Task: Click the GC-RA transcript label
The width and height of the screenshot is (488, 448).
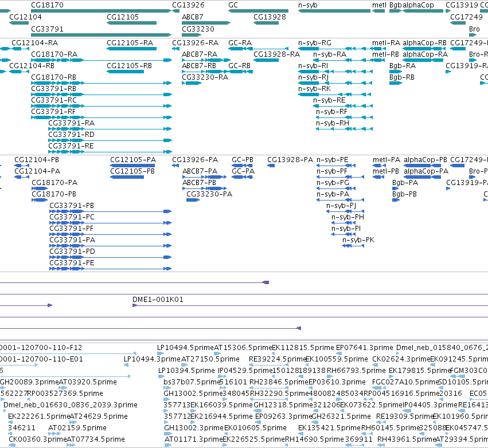Action: [x=240, y=43]
